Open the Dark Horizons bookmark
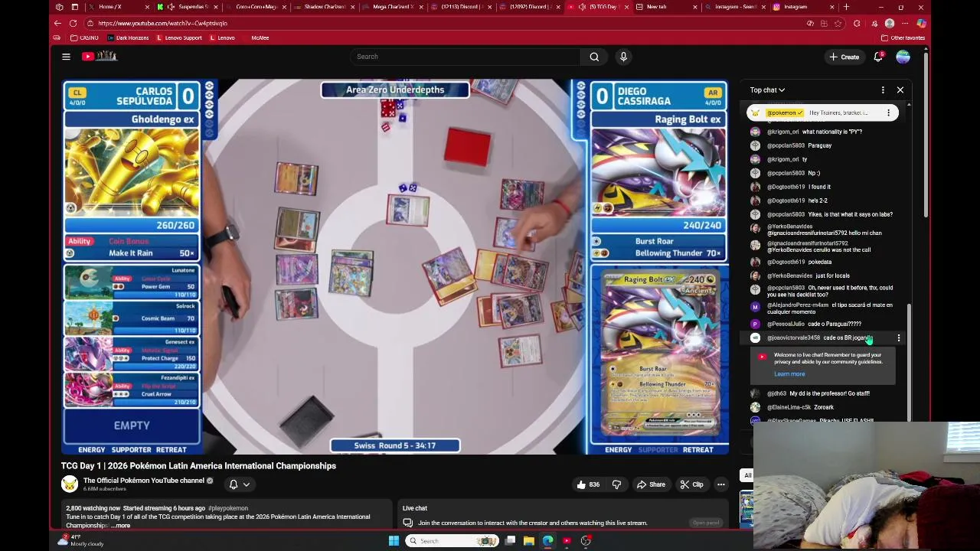980x551 pixels. 128,37
